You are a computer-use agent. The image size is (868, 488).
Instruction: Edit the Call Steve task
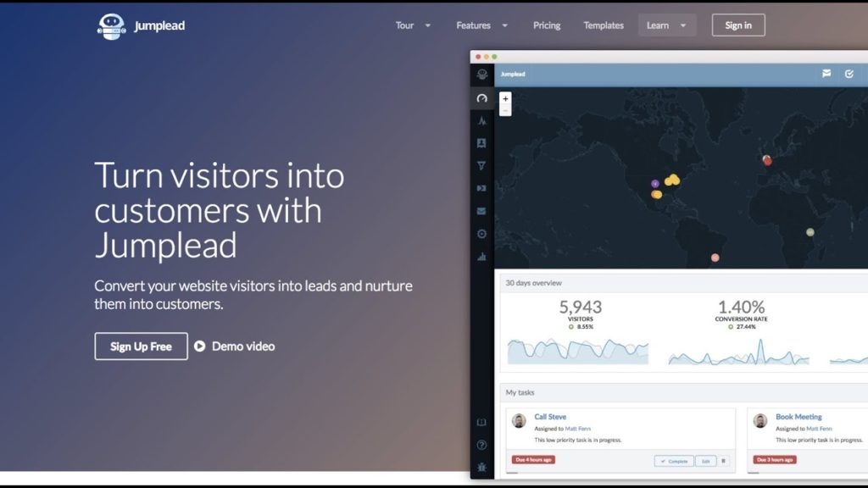coord(706,461)
